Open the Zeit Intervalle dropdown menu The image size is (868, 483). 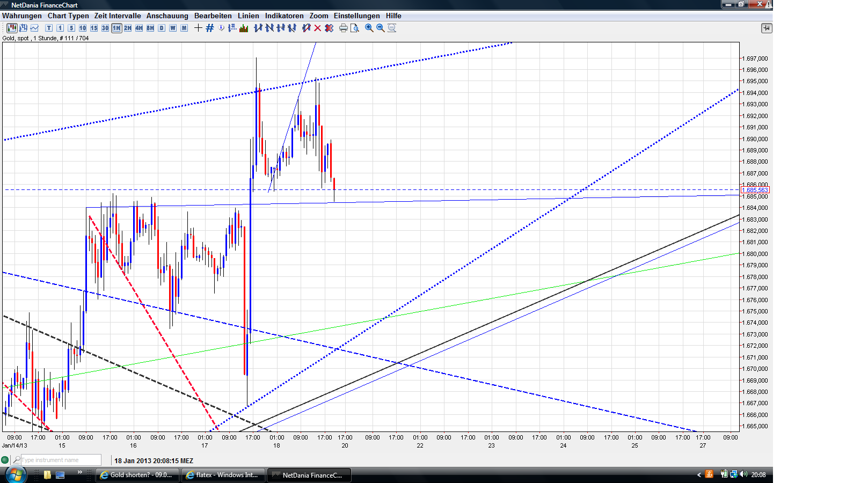point(117,16)
